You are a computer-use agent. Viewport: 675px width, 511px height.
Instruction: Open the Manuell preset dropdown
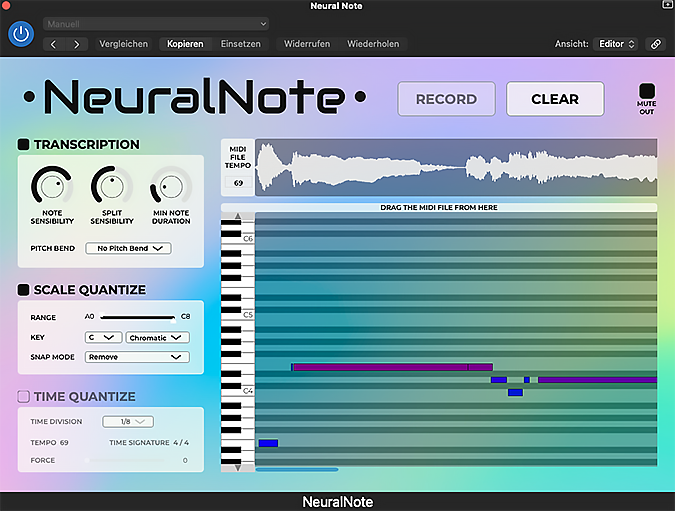(x=156, y=24)
